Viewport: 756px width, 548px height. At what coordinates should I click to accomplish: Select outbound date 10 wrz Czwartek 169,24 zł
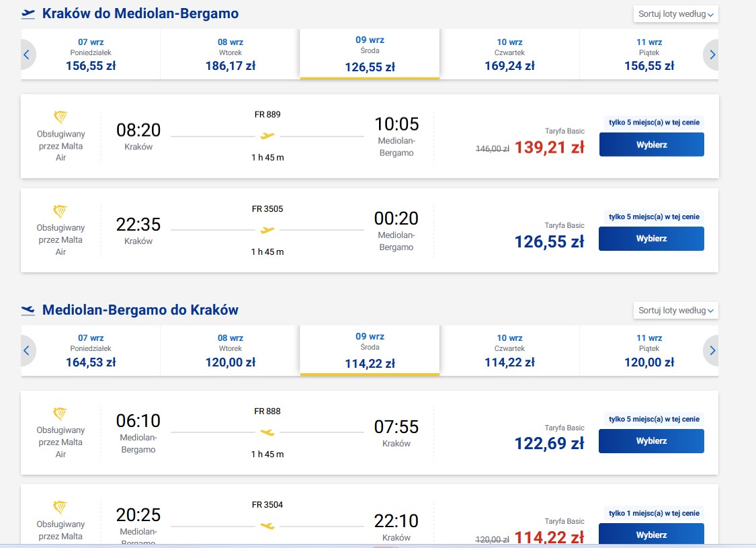click(509, 54)
